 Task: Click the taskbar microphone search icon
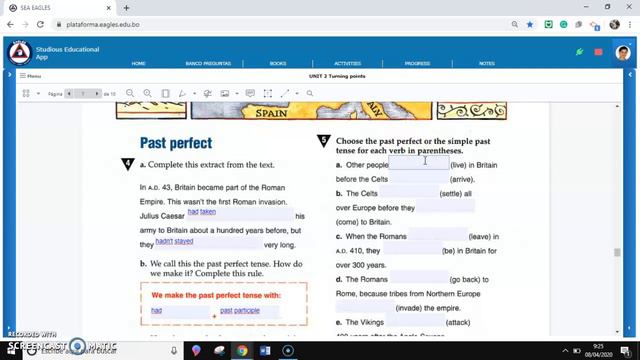click(174, 351)
